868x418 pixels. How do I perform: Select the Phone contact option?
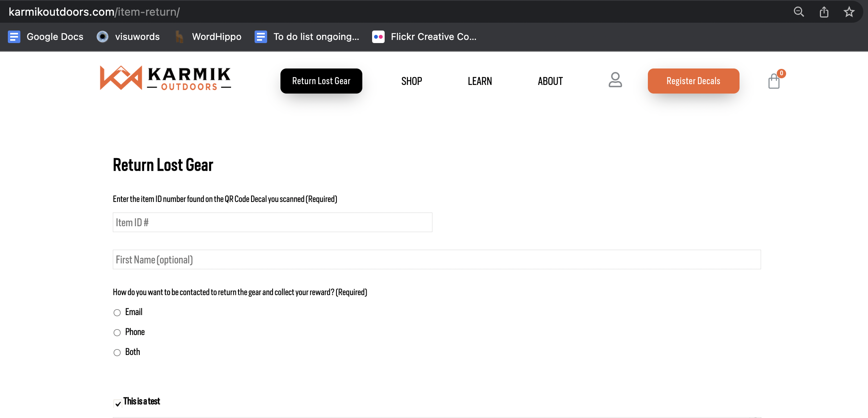[117, 333]
